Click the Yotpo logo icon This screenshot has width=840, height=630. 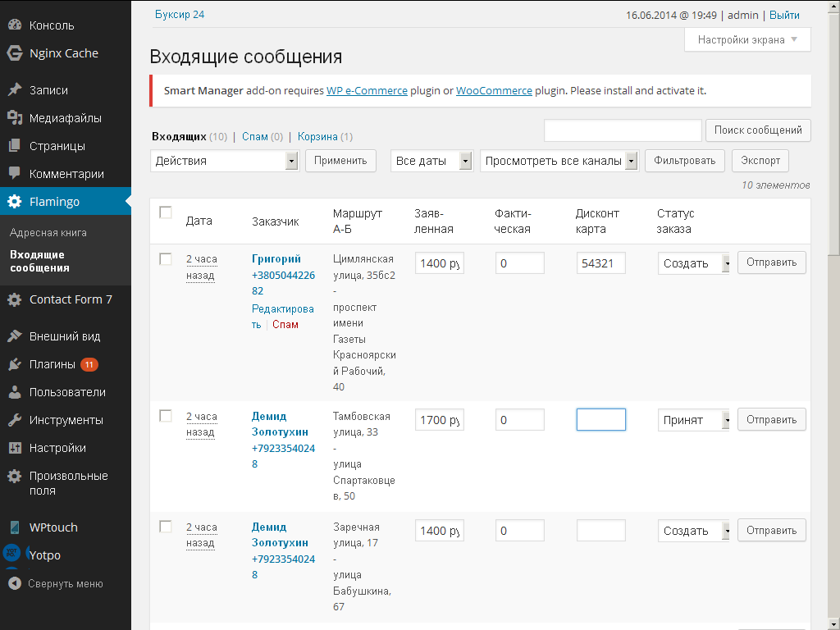click(11, 554)
